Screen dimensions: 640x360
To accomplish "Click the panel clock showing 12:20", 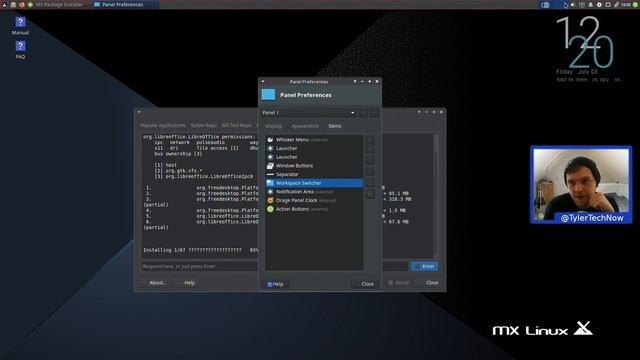I will [626, 4].
